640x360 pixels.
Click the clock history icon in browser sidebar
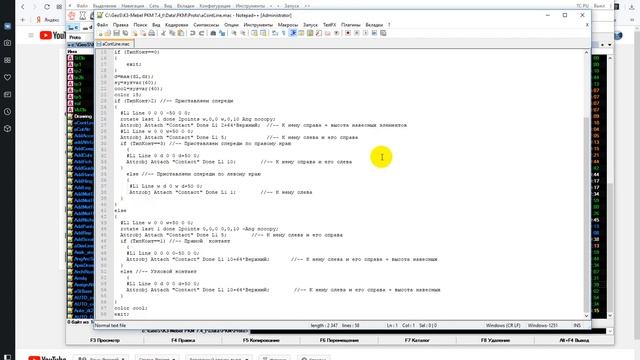pyautogui.click(x=7, y=112)
